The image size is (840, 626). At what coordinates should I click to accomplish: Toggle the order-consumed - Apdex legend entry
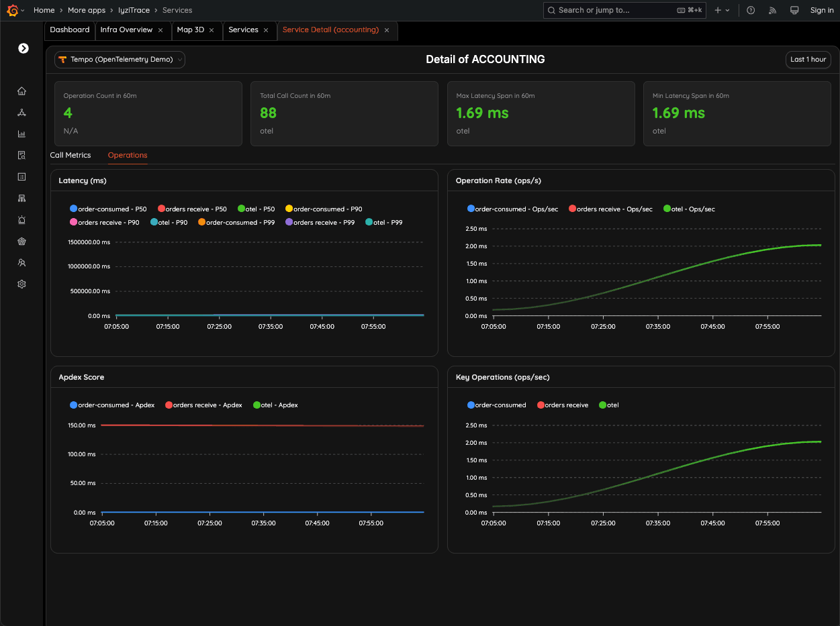click(x=111, y=405)
